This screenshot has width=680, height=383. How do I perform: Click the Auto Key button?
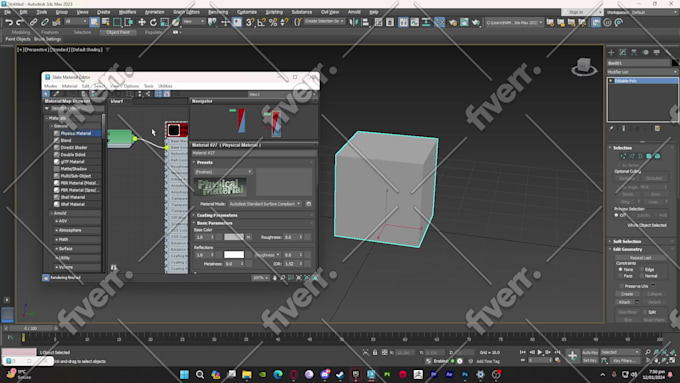590,353
